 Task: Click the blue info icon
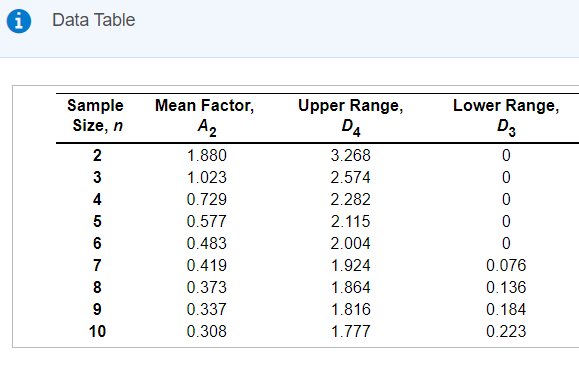[19, 21]
